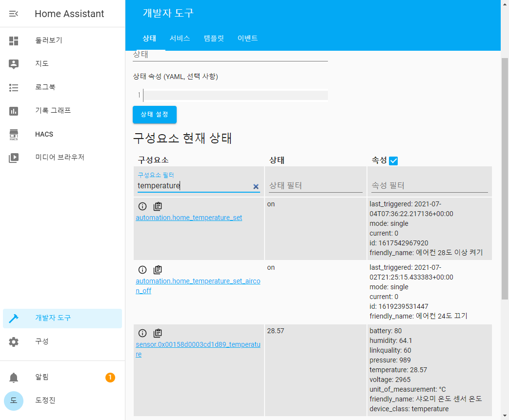
Task: Clear the temperature filter with the X
Action: point(256,186)
